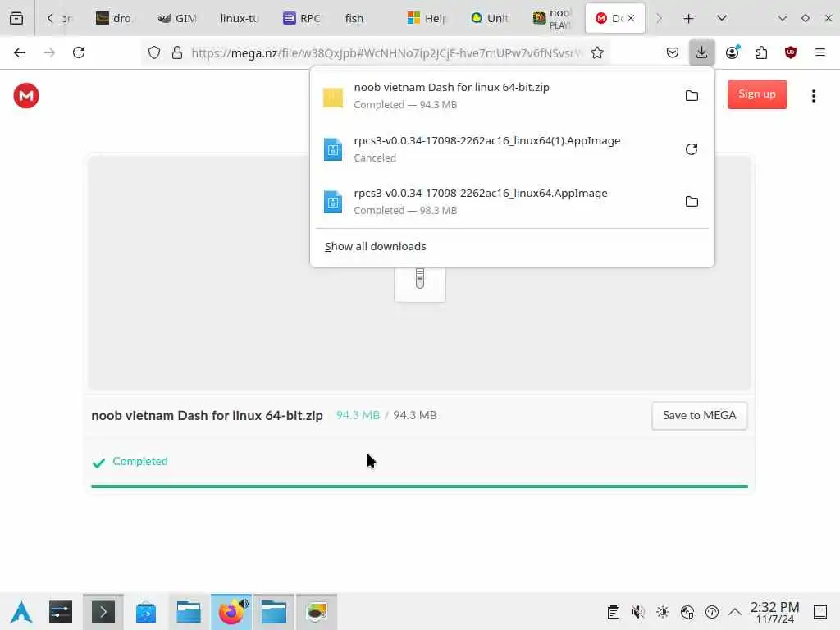Toggle the downloads panel button

pyautogui.click(x=702, y=52)
